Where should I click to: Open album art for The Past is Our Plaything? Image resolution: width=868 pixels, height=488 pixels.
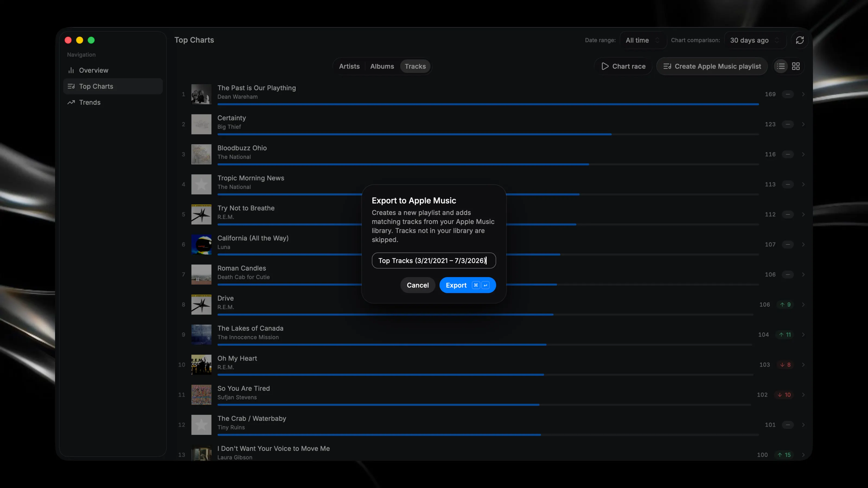[201, 94]
